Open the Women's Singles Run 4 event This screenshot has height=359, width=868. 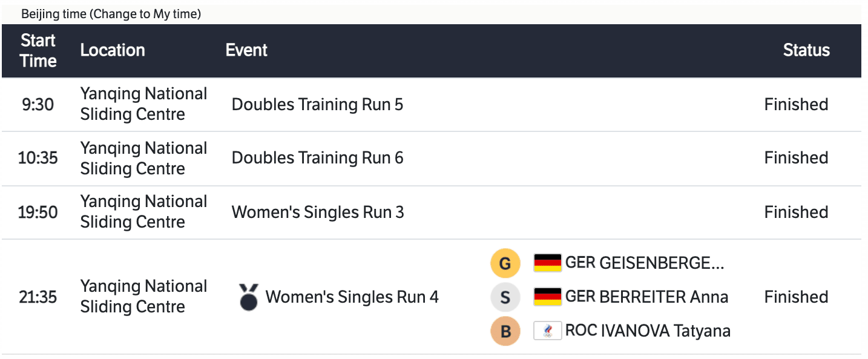[352, 297]
